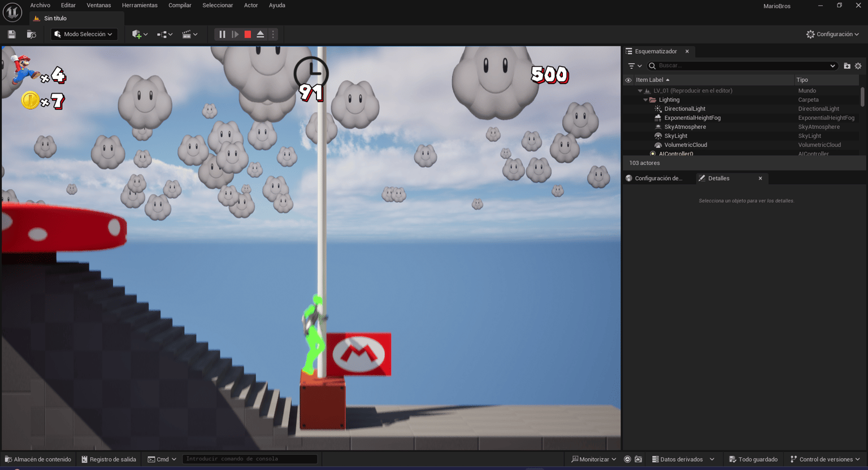Open the Ventanas menu
This screenshot has height=470, width=868.
click(x=99, y=5)
